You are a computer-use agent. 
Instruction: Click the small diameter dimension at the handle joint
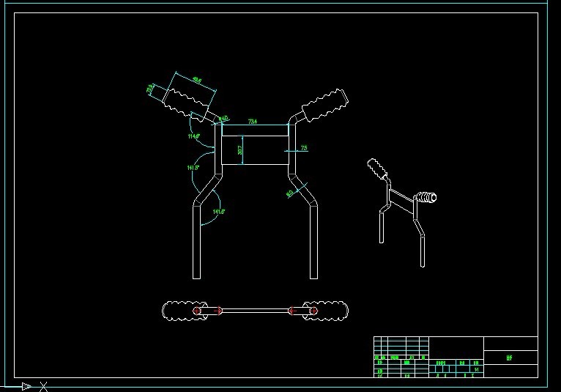pyautogui.click(x=223, y=118)
